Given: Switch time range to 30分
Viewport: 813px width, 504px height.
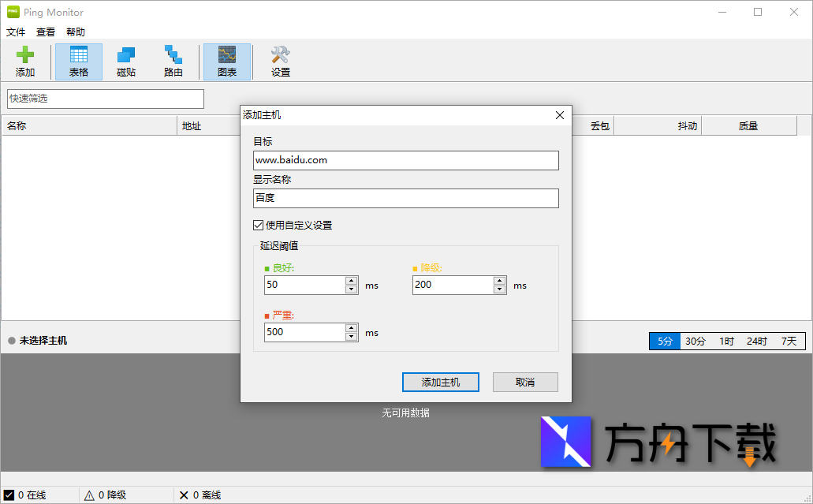Looking at the screenshot, I should [x=695, y=341].
